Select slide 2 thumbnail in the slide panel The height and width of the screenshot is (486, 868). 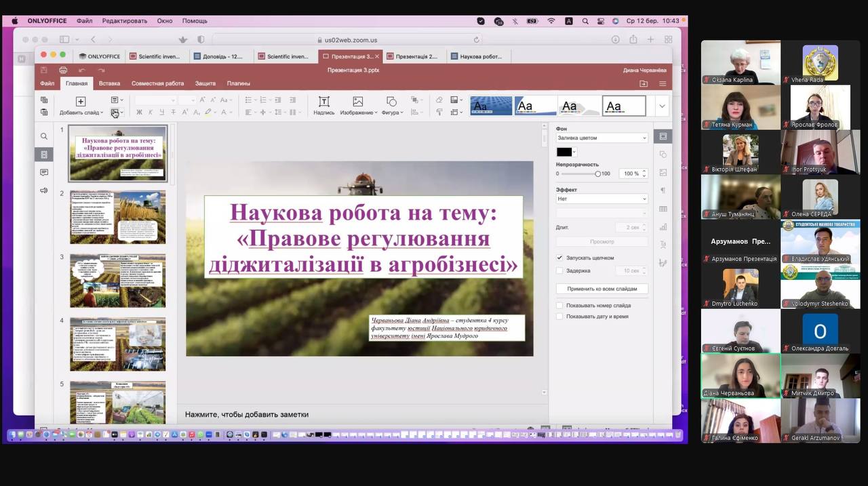(118, 217)
